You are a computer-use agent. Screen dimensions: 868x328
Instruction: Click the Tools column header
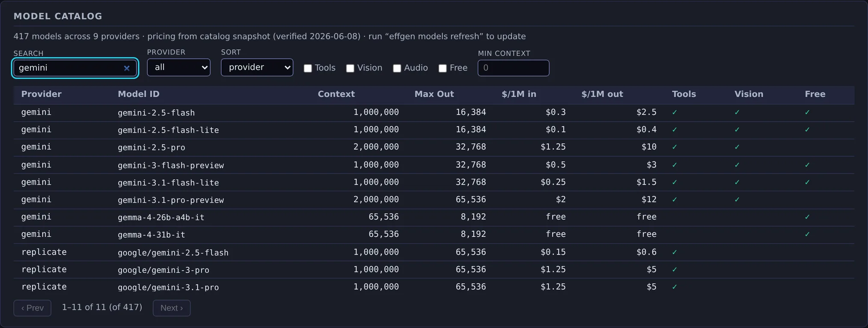click(x=684, y=94)
